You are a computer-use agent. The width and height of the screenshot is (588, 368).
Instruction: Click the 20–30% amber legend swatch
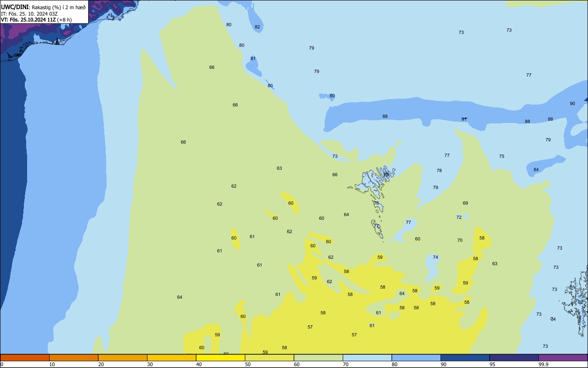[123, 357]
